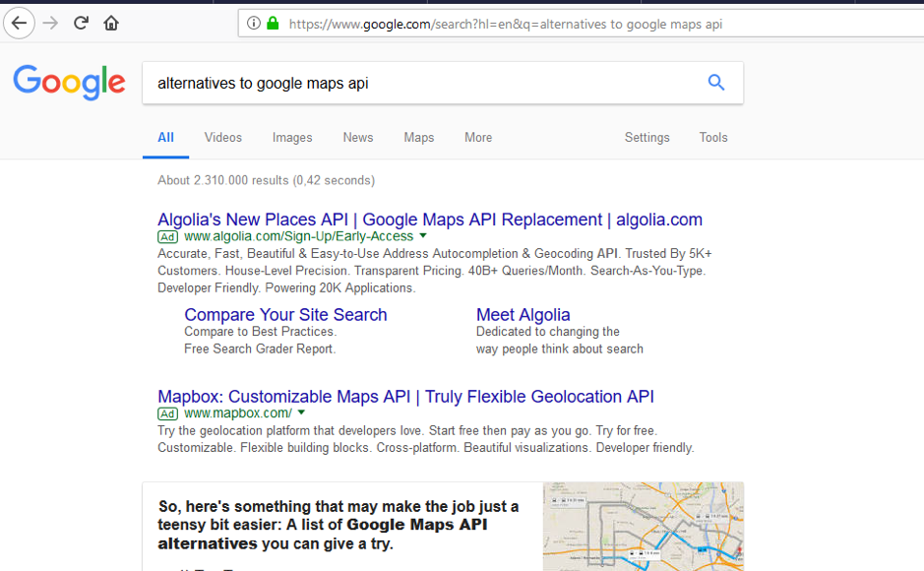Open Algolia's New Places API ad result
Image resolution: width=924 pixels, height=571 pixels.
click(430, 220)
